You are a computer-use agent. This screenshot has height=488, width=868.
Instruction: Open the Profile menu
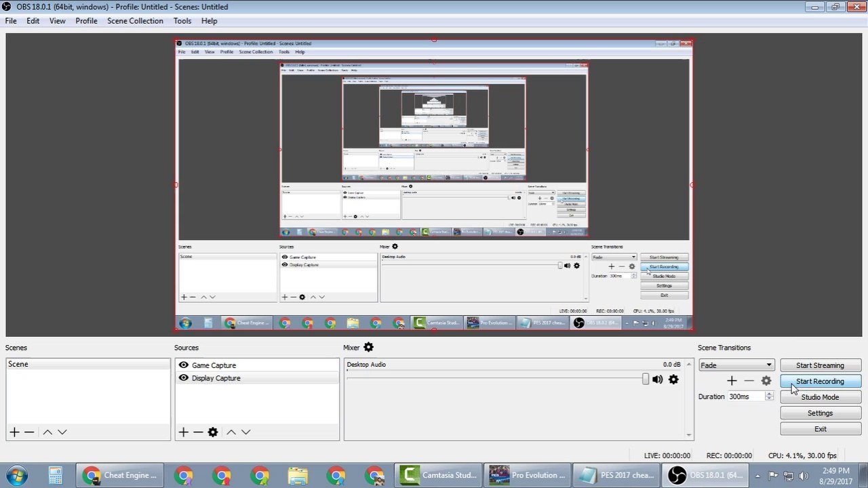click(86, 21)
